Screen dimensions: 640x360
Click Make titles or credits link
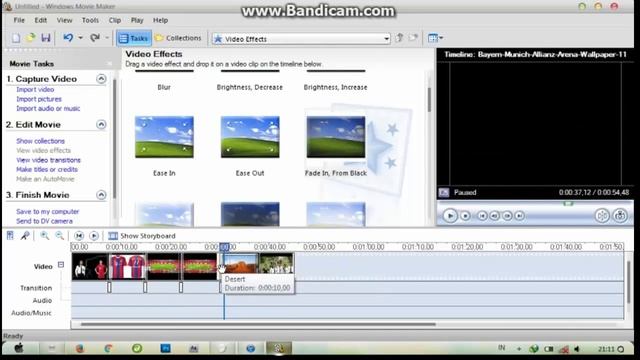click(x=47, y=169)
